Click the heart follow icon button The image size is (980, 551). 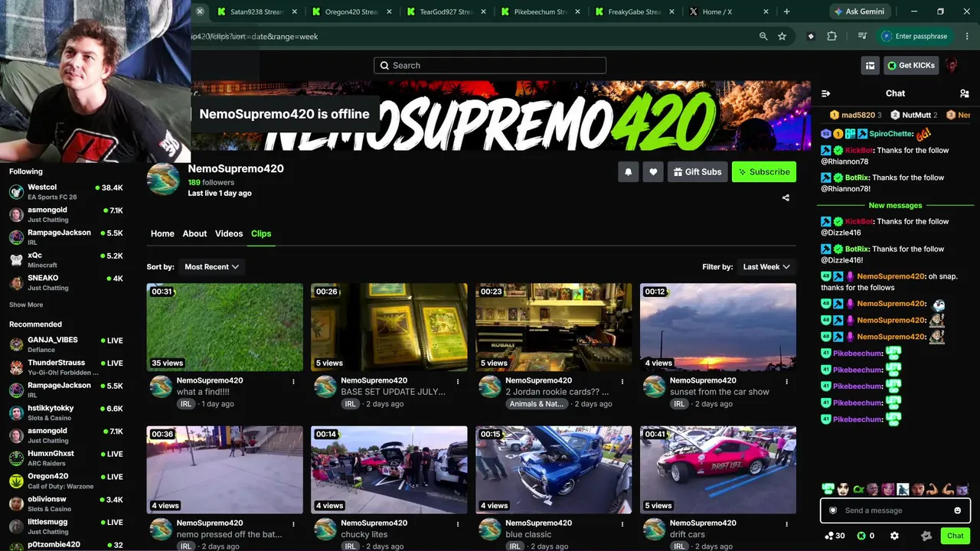(653, 172)
